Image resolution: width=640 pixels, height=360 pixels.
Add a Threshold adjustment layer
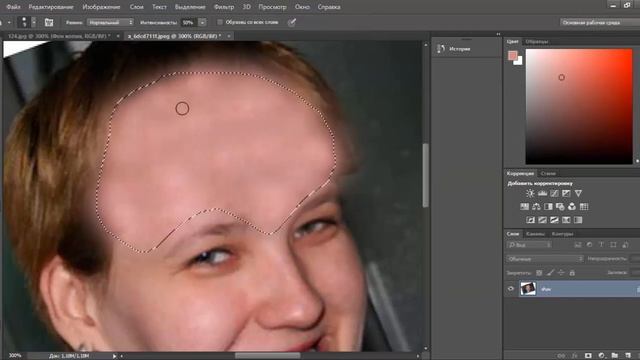coord(554,220)
